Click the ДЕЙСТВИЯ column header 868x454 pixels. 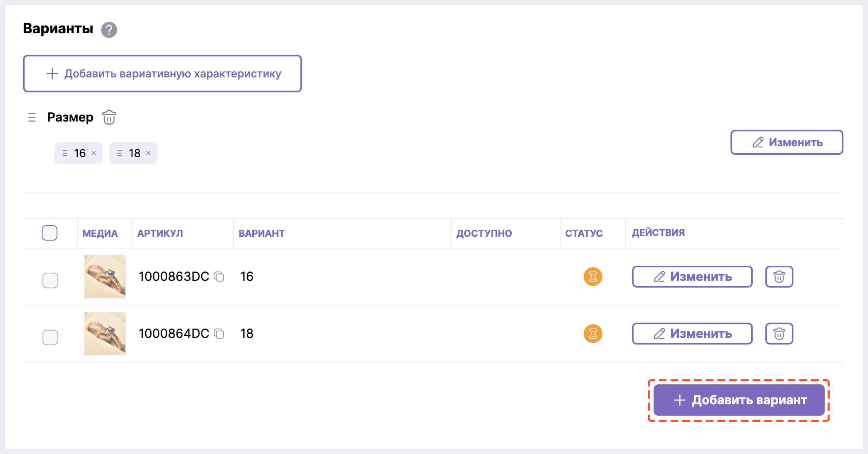[658, 232]
